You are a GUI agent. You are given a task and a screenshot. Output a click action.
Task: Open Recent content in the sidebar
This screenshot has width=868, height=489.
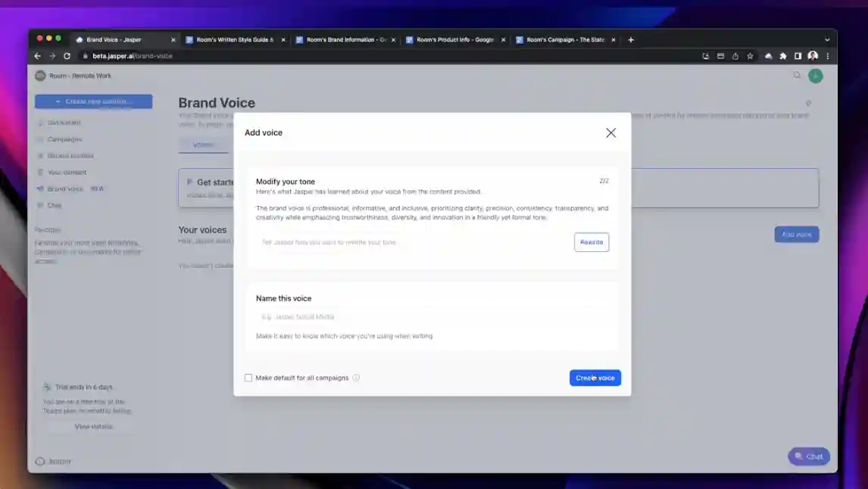click(70, 156)
